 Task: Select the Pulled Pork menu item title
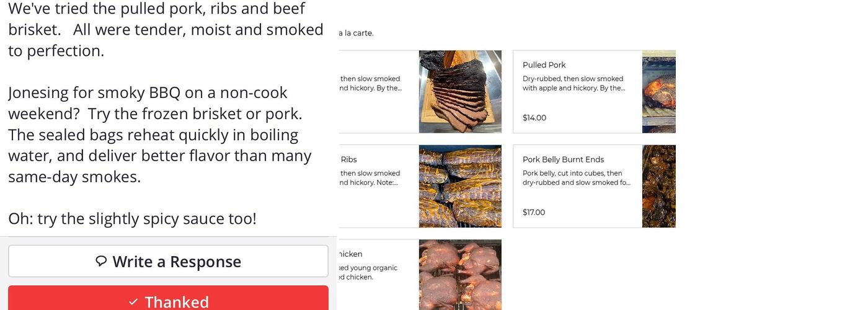pyautogui.click(x=544, y=65)
